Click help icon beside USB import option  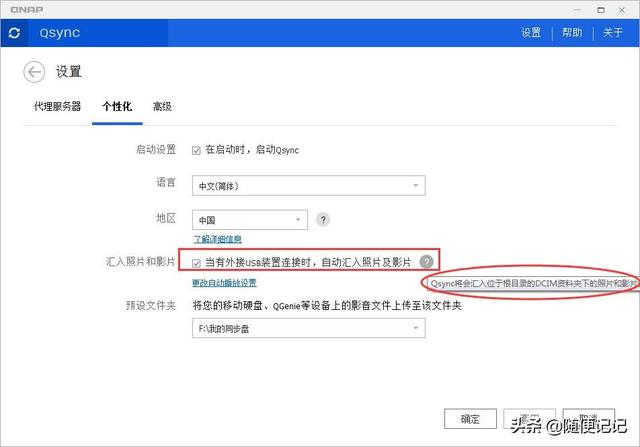[x=427, y=261]
